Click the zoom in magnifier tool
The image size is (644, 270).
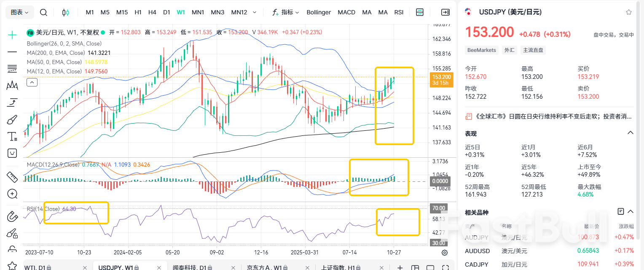(x=13, y=194)
